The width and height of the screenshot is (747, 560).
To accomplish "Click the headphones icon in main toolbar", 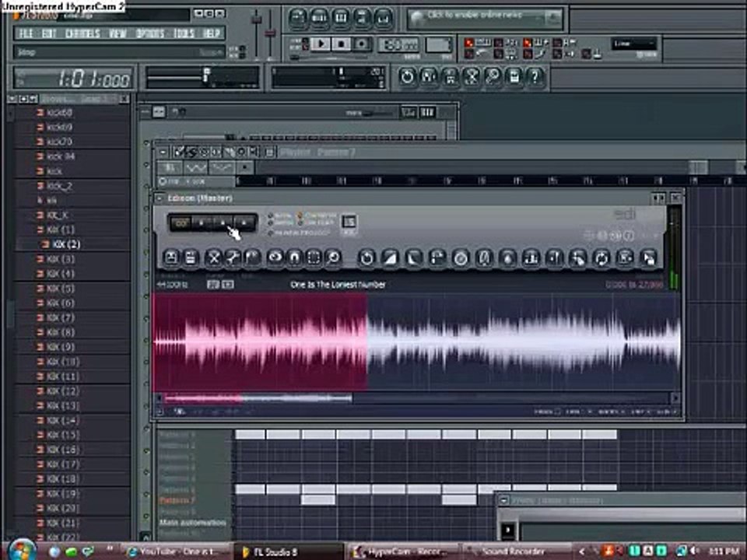I will tap(428, 77).
